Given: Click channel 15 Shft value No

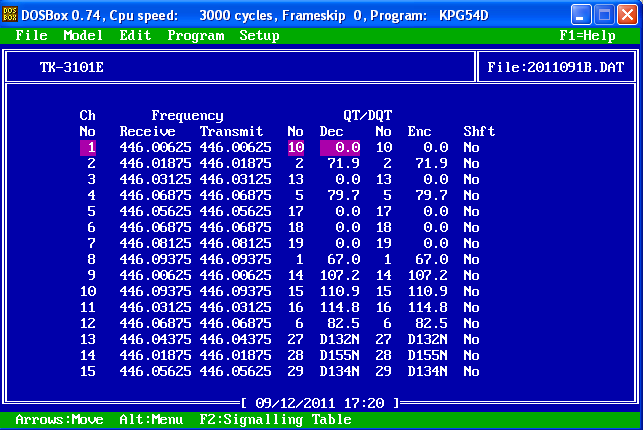Looking at the screenshot, I should (472, 371).
